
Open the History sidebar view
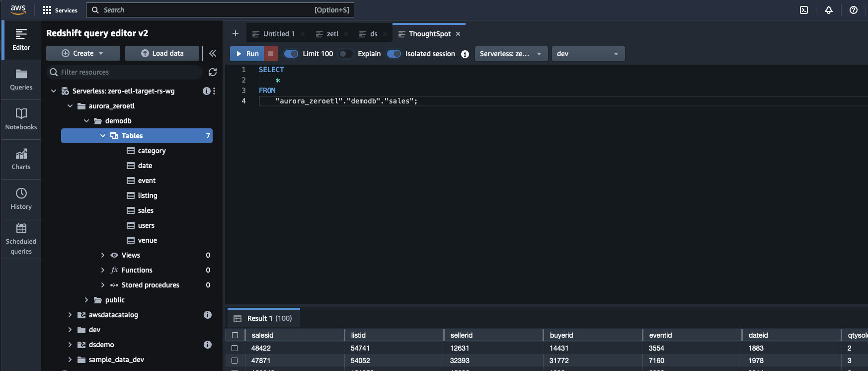coord(21,199)
